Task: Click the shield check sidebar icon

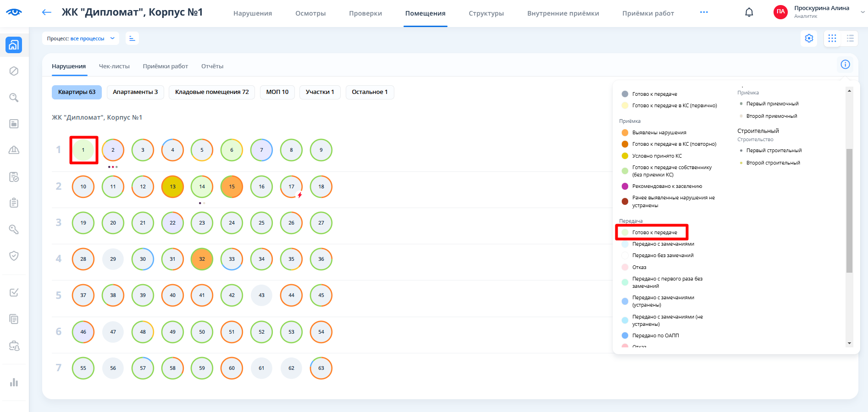Action: (x=14, y=256)
